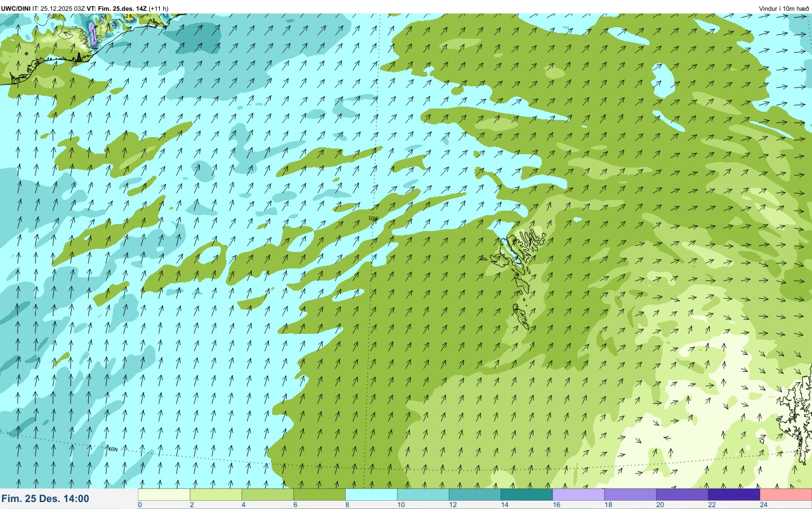Image resolution: width=812 pixels, height=509 pixels.
Task: Click the "Fim. 25.des. 14Z" valid time text
Action: point(122,8)
